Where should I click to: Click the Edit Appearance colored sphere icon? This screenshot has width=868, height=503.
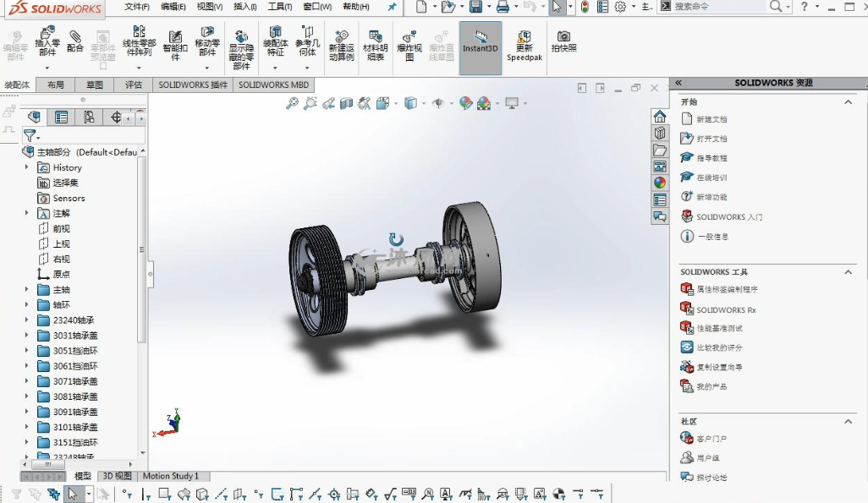point(465,103)
